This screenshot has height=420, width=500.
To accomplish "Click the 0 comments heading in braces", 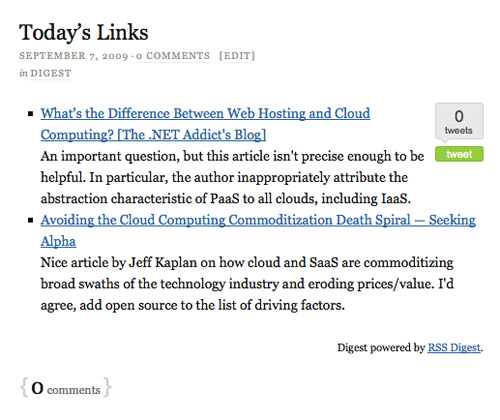I will point(66,388).
